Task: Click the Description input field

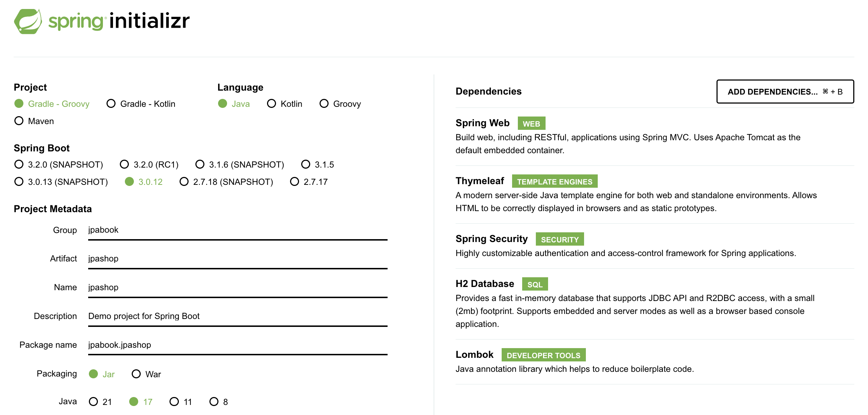Action: pos(238,316)
